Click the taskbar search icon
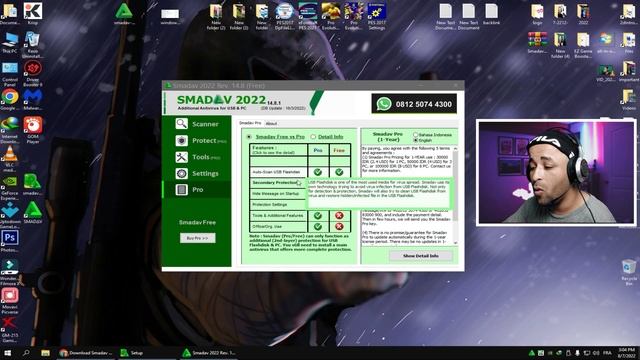640x360 pixels. (26, 353)
